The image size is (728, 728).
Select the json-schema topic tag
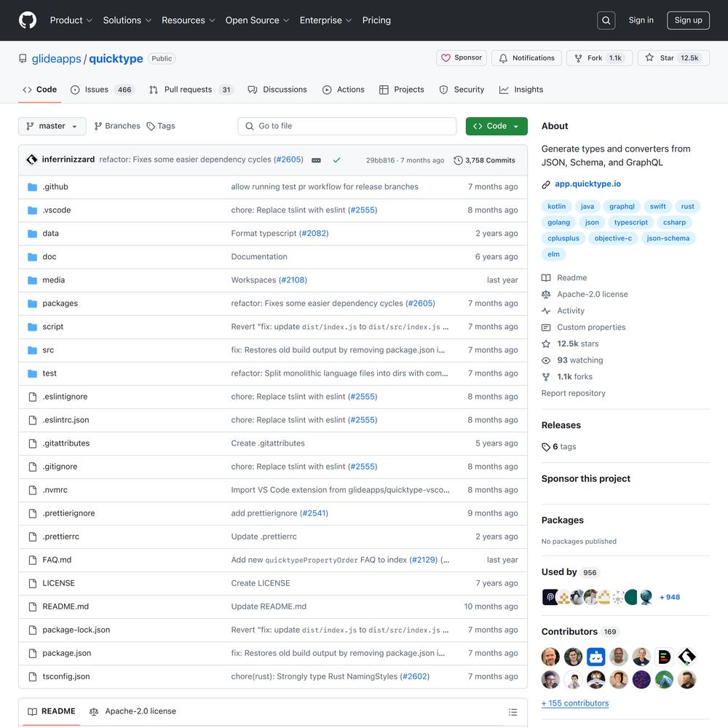click(x=668, y=238)
